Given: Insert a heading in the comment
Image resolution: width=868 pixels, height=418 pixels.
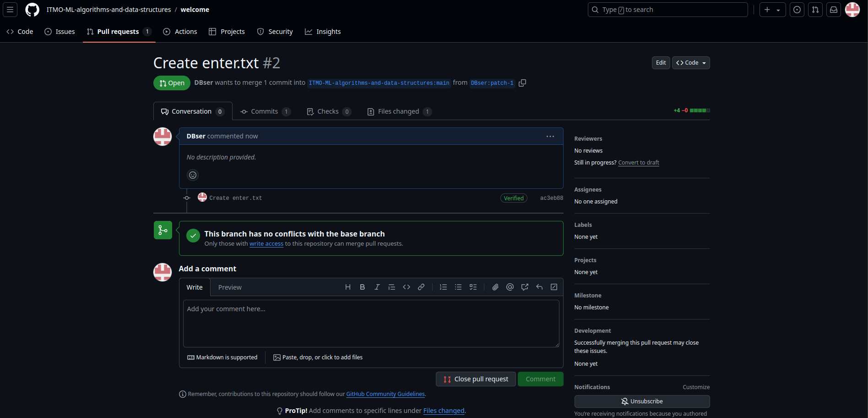Looking at the screenshot, I should [348, 287].
